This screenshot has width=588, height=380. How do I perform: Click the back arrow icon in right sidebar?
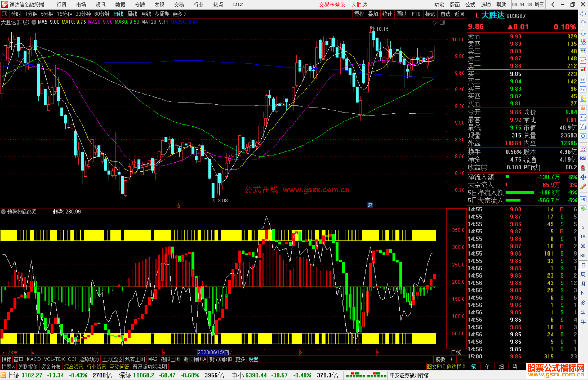click(x=583, y=14)
